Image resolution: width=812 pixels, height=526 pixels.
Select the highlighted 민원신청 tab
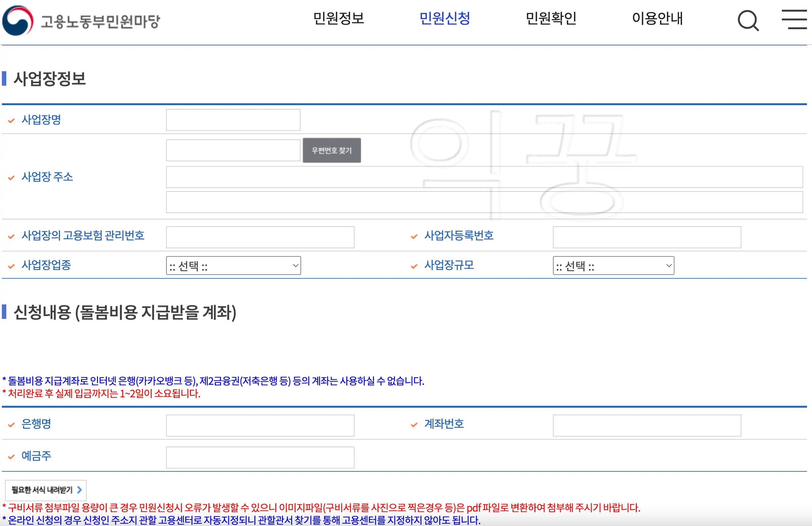point(446,19)
